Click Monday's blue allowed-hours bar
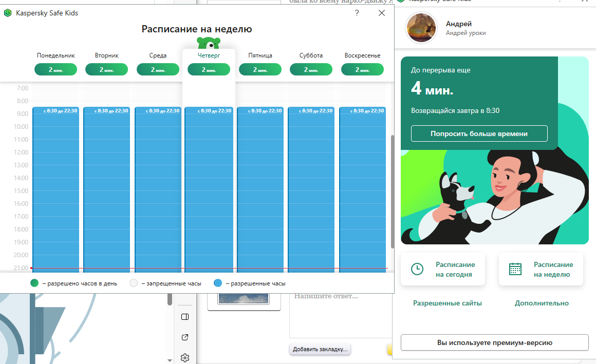The height and width of the screenshot is (364, 596). [x=56, y=189]
